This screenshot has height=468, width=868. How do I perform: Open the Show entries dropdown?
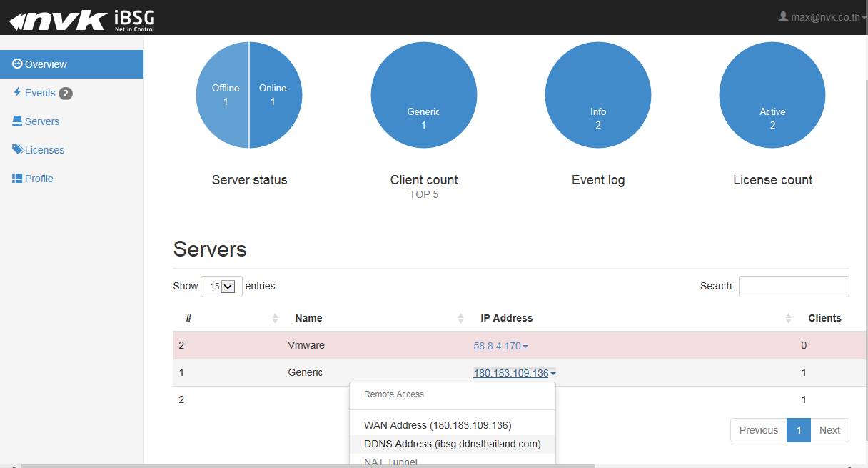pyautogui.click(x=221, y=286)
